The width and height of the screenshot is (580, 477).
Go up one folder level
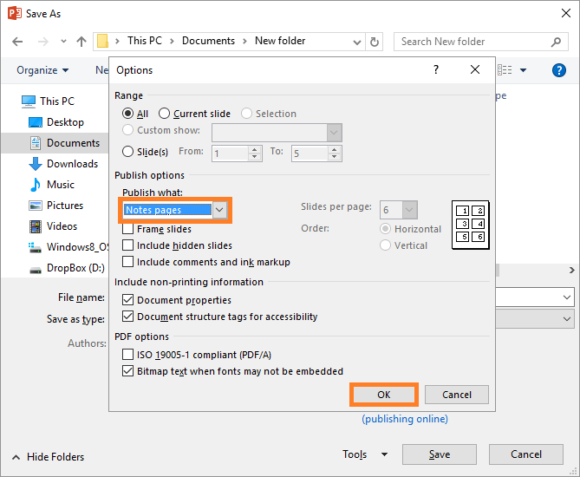tap(81, 41)
